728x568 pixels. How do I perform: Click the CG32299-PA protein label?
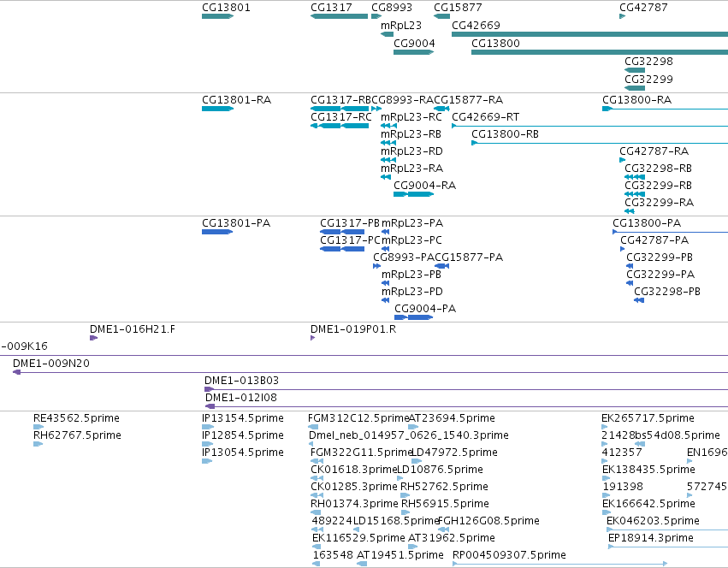[660, 275]
